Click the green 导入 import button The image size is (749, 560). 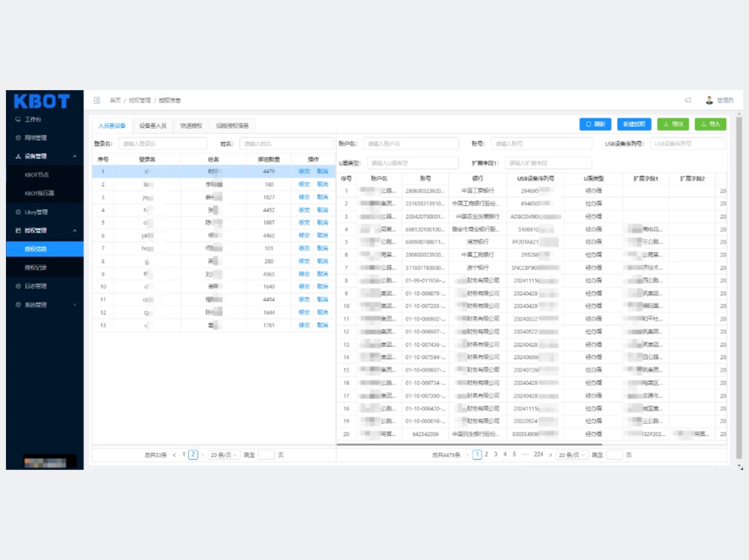coord(710,124)
